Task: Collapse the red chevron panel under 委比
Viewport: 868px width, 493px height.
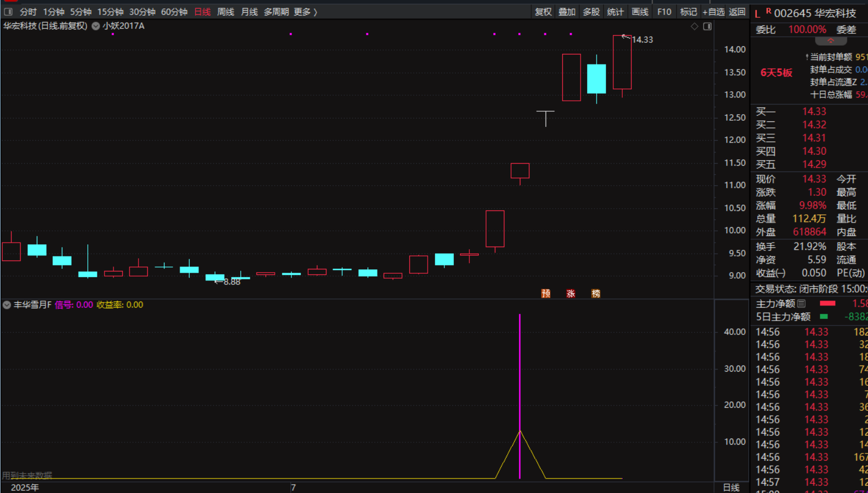Action: point(831,41)
